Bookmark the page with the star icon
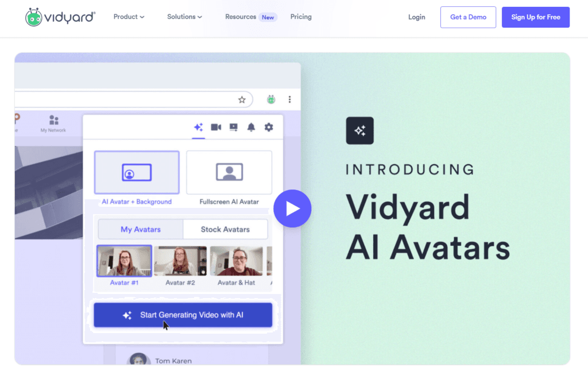Viewport: 588px width, 375px height. pyautogui.click(x=242, y=99)
